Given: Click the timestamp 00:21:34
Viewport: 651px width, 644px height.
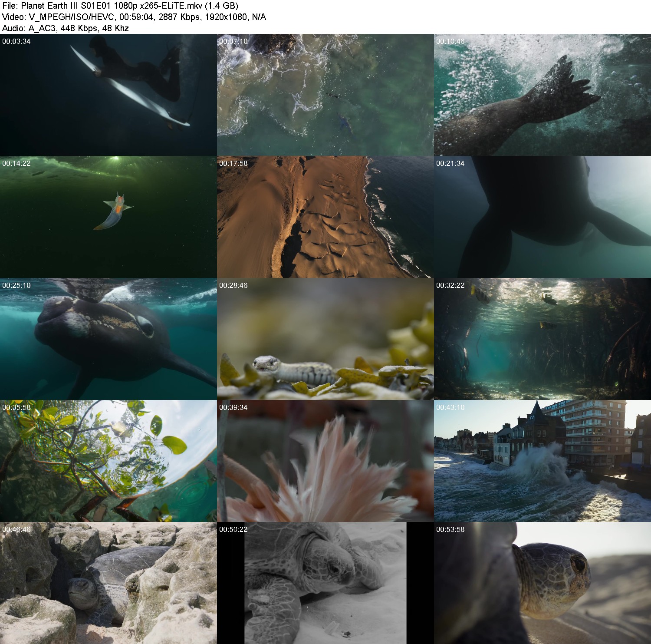Looking at the screenshot, I should (x=450, y=163).
